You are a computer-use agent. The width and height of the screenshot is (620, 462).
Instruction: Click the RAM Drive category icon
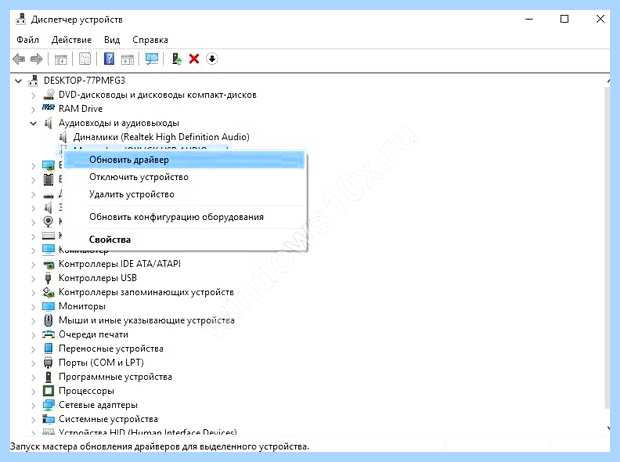(48, 108)
